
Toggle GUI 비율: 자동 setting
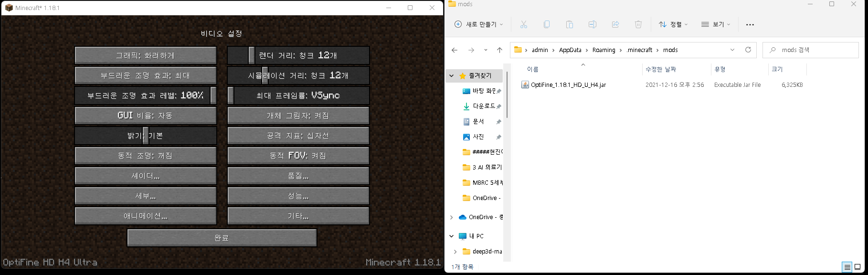146,116
